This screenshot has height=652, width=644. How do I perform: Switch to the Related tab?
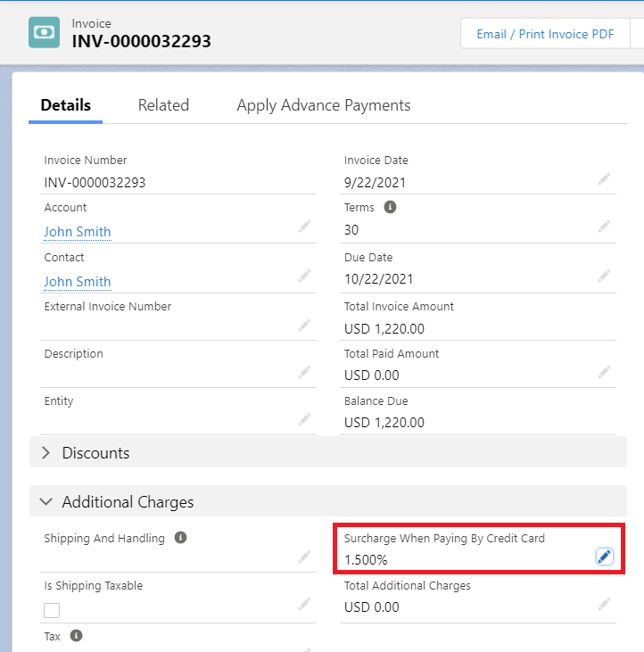(163, 105)
